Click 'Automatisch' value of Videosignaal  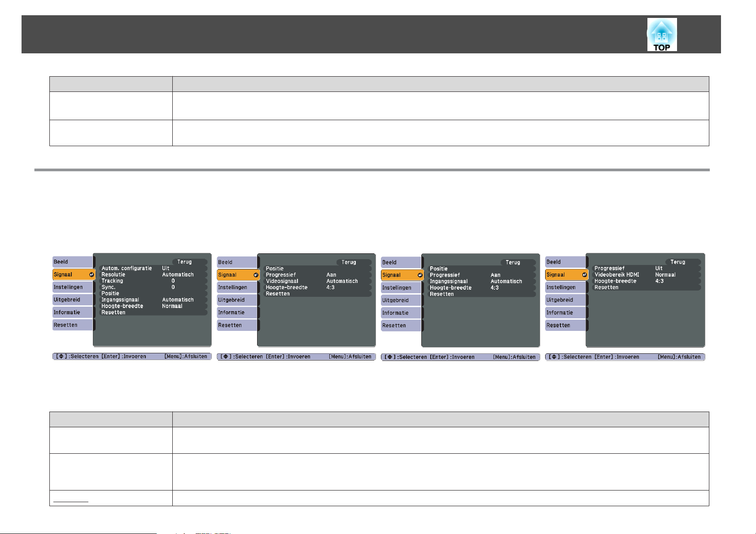click(342, 281)
